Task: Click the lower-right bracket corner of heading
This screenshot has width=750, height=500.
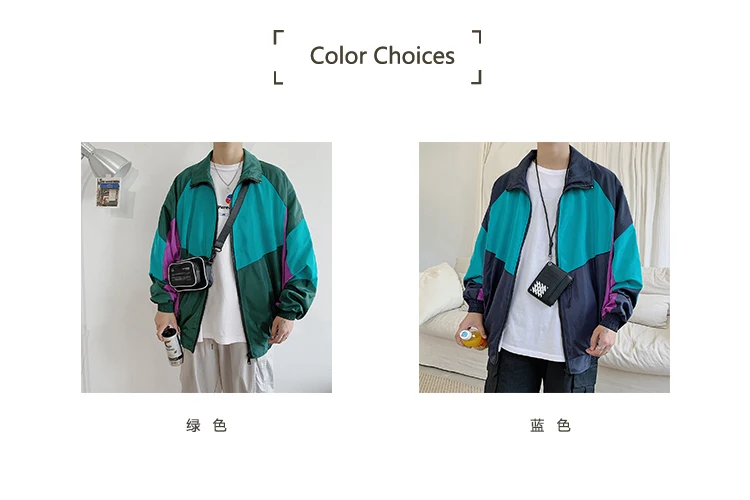Action: [x=476, y=78]
